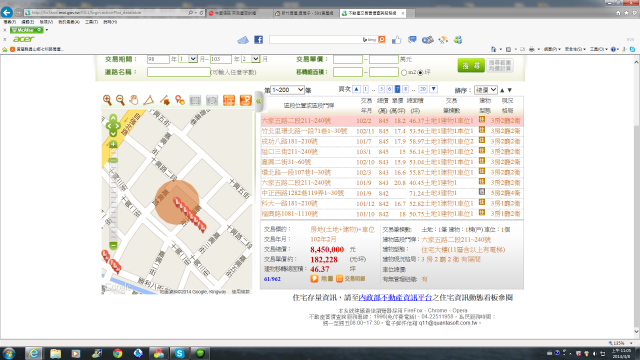Select the m2 area unit radio
640x360 pixels.
(404, 73)
